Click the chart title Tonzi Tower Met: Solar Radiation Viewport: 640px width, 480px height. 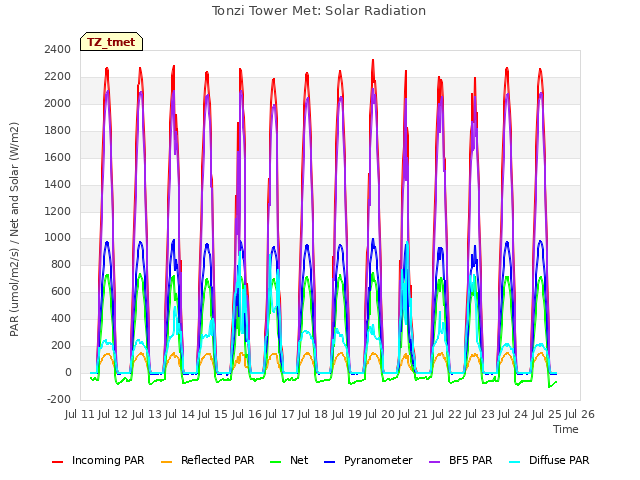point(319,11)
